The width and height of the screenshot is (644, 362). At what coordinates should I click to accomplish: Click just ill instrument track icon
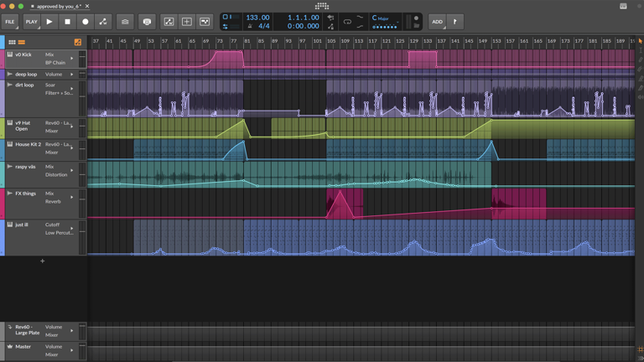pos(10,224)
